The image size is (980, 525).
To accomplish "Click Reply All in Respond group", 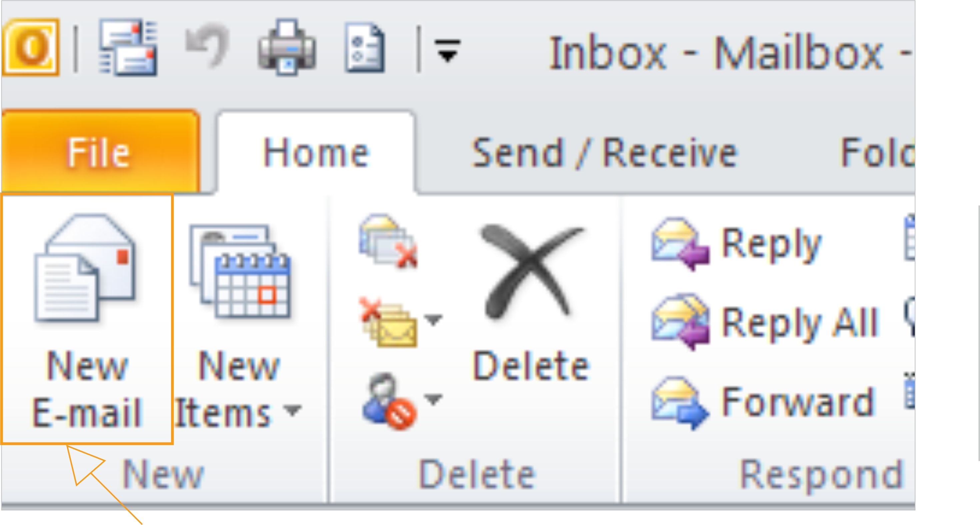I will tap(765, 322).
